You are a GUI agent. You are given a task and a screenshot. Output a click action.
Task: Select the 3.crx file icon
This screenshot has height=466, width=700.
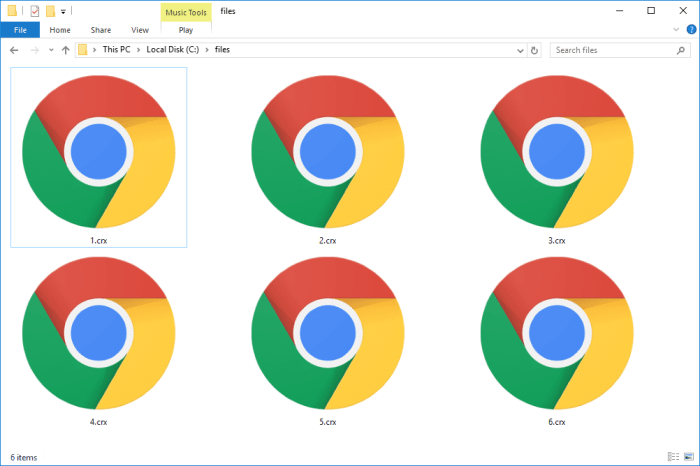557,152
